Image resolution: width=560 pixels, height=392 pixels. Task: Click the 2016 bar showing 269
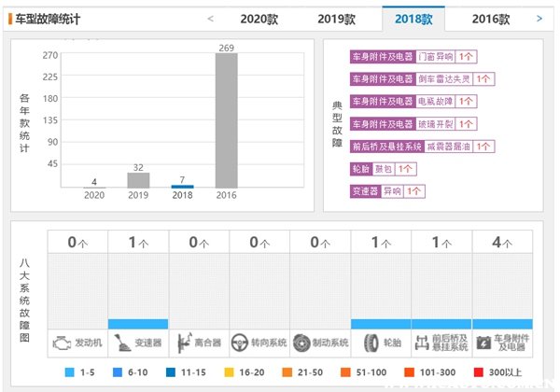[226, 120]
